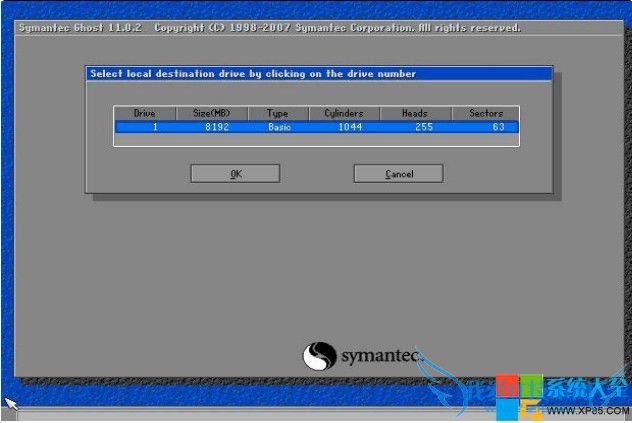This screenshot has height=423, width=632.
Task: Click the Type column header
Action: (x=278, y=113)
